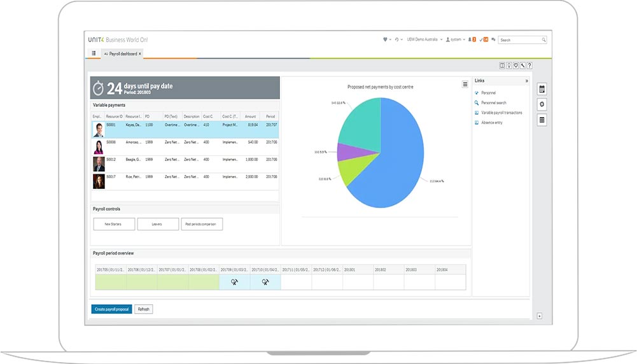Click the circular refresh icon in right sidebar
Viewport: 637px width, 364px height.
click(x=542, y=104)
